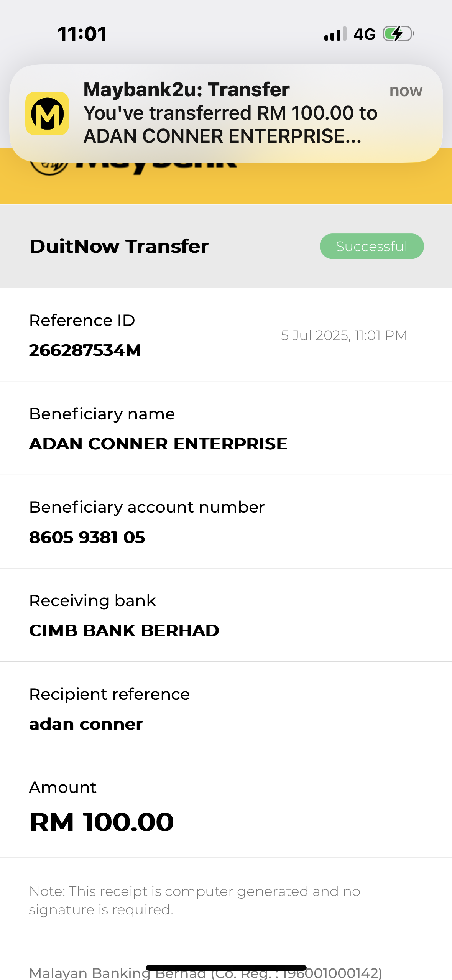Viewport: 452px width, 980px height.
Task: Tap the Maybank2u notification app icon
Action: pyautogui.click(x=47, y=113)
